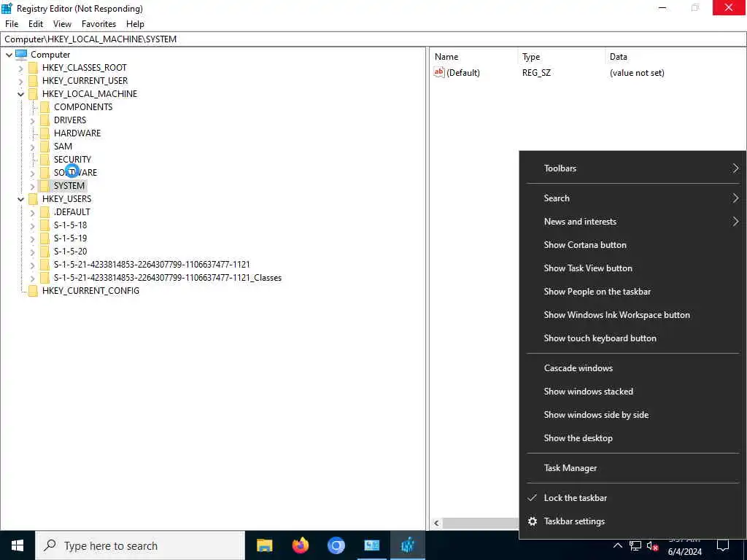This screenshot has height=560, width=747.
Task: Collapse the HKEY_LOCAL_MACHINE key
Action: [x=20, y=94]
